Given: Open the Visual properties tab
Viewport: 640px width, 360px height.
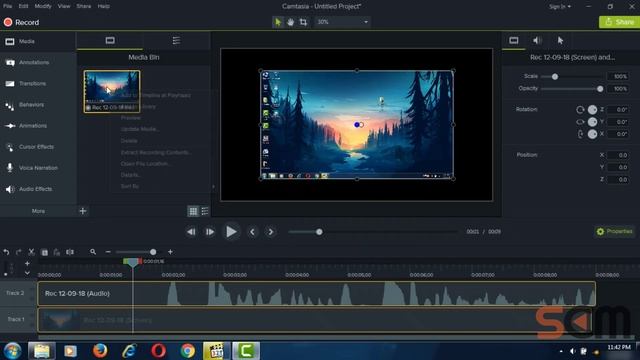Looking at the screenshot, I should pos(513,40).
